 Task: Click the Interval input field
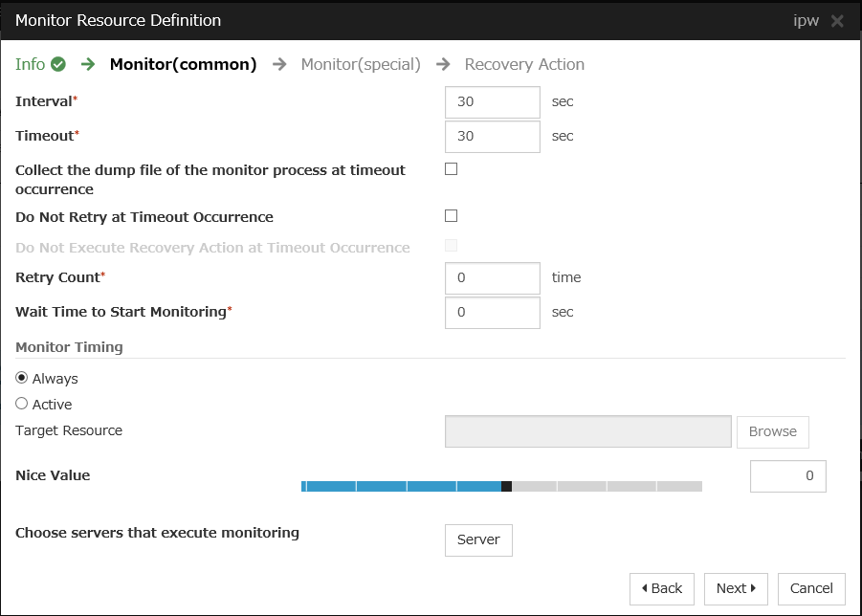click(x=493, y=101)
